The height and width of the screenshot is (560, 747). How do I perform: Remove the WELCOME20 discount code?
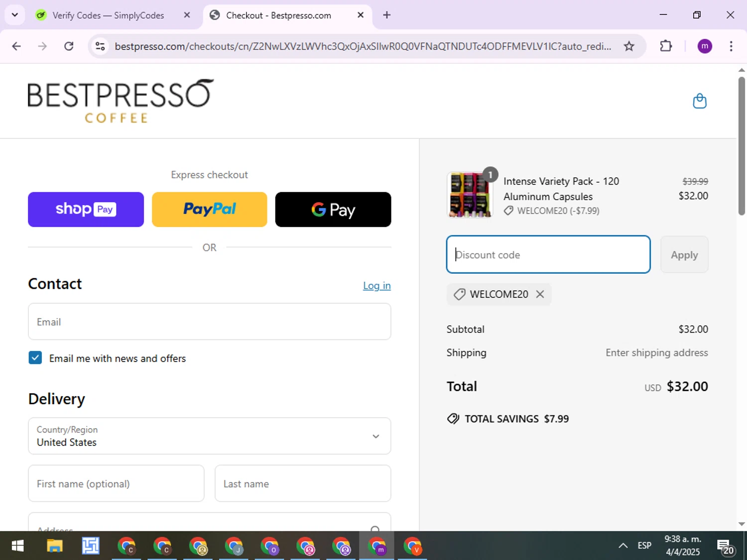[x=540, y=294]
